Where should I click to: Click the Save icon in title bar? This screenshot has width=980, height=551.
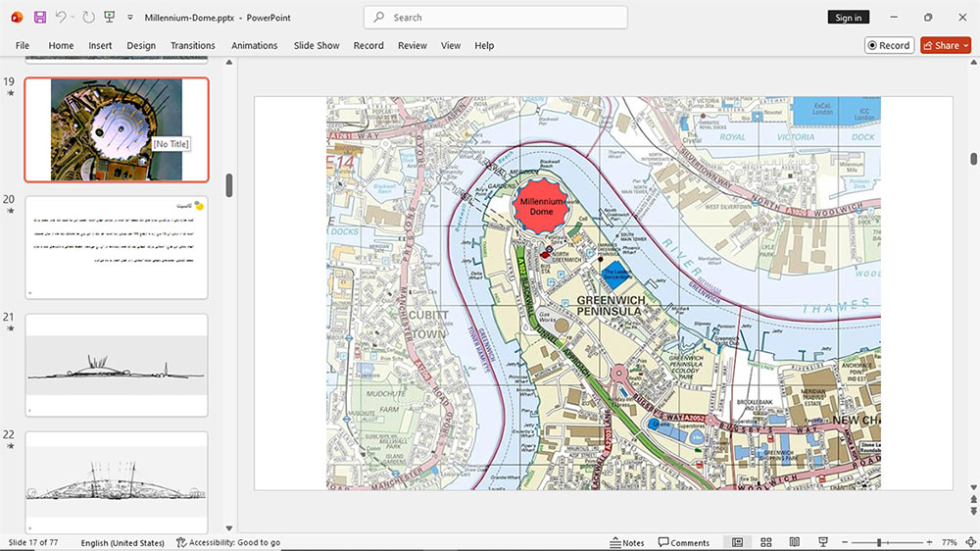pos(40,18)
